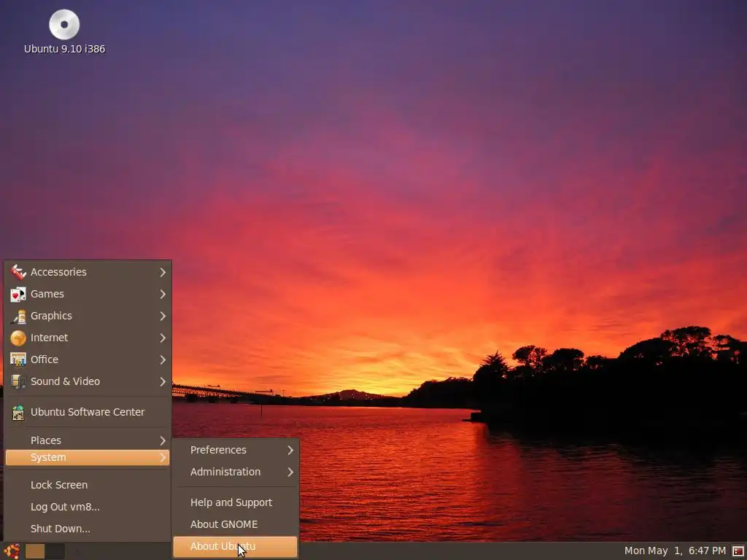Open the Games menu entry
The image size is (747, 560).
[88, 294]
